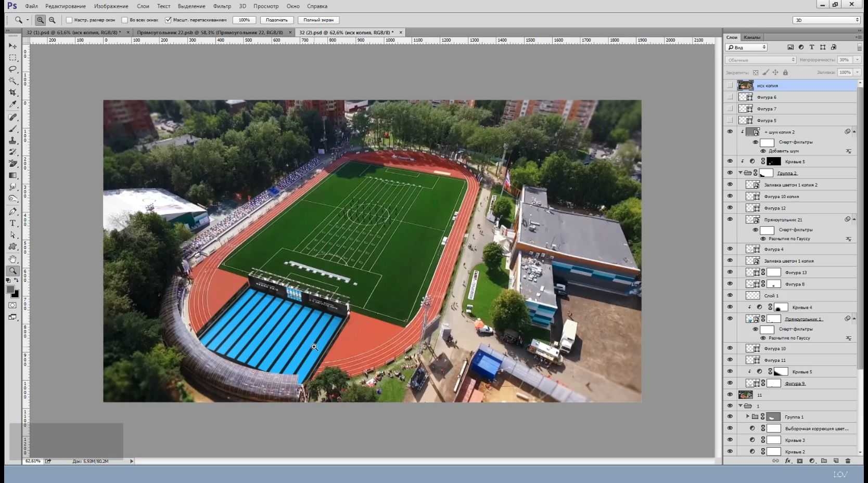The width and height of the screenshot is (868, 483).
Task: Select the Path Selection tool
Action: click(12, 235)
